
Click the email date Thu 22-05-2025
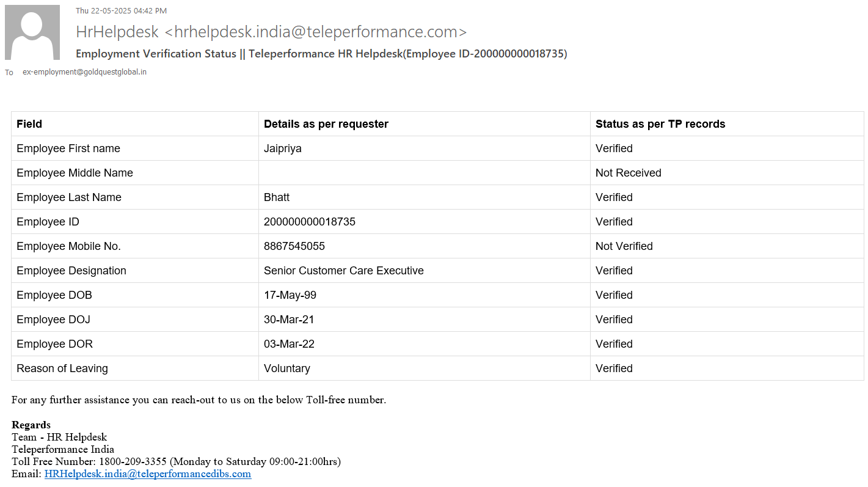click(x=121, y=10)
